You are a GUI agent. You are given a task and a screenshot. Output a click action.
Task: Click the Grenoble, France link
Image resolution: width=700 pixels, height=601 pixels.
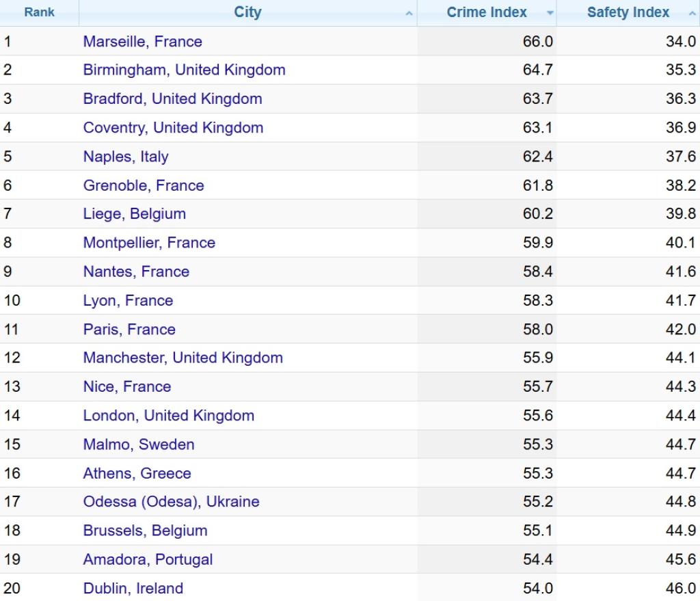tap(144, 185)
